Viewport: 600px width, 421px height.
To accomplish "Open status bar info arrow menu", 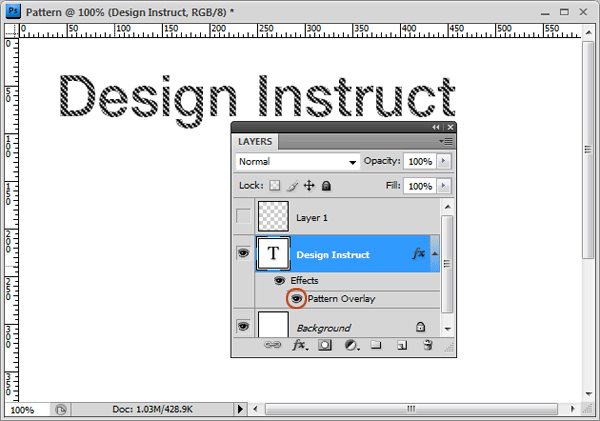I will pyautogui.click(x=240, y=409).
